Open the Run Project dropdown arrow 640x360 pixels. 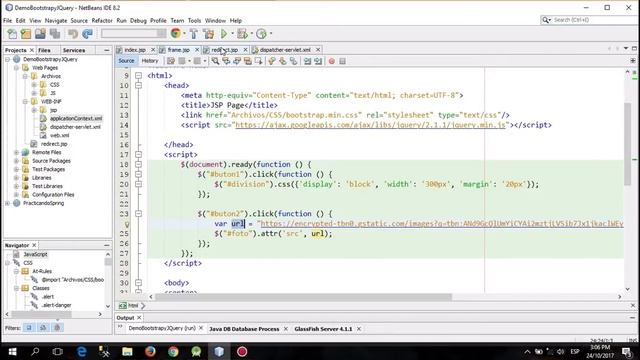tap(232, 34)
